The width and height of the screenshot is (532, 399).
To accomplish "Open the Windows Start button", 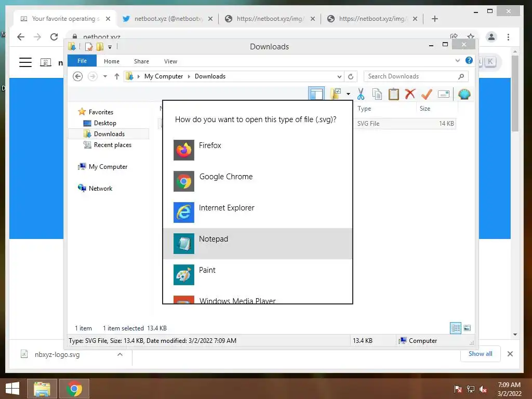I will (x=12, y=389).
